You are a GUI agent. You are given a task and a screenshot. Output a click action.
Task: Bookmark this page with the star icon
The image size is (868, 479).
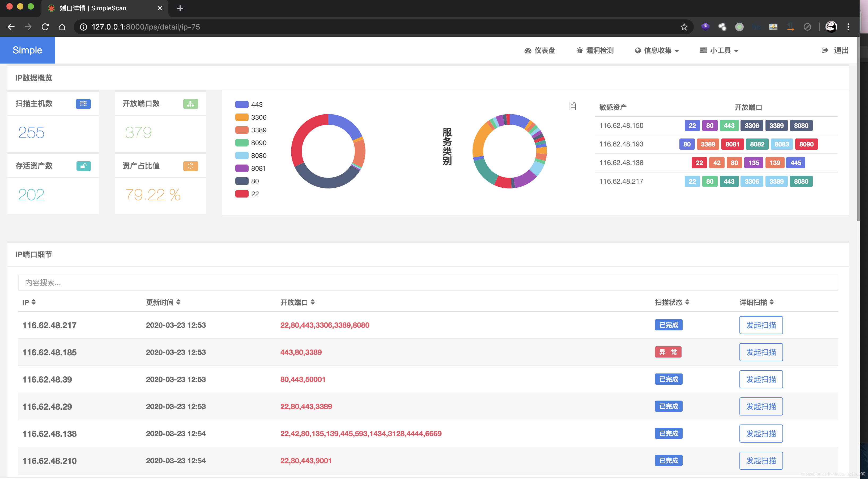pos(684,27)
